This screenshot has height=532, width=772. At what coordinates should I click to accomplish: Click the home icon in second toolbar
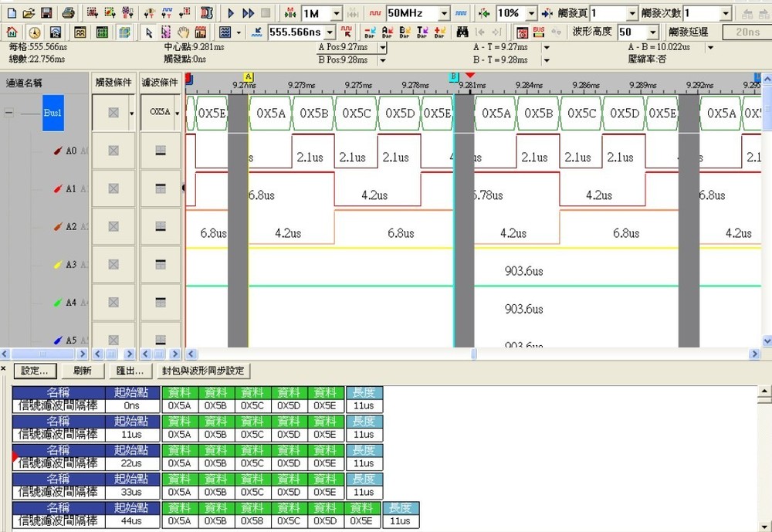pos(12,32)
